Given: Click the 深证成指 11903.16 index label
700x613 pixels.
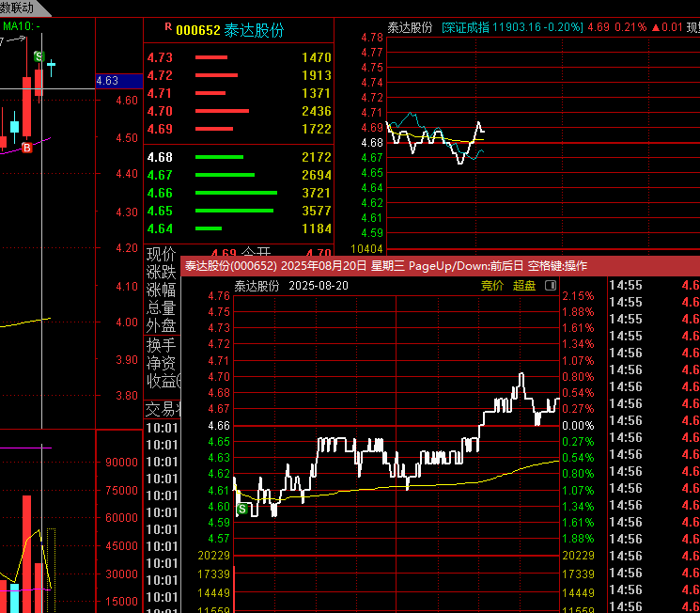Looking at the screenshot, I should [512, 27].
